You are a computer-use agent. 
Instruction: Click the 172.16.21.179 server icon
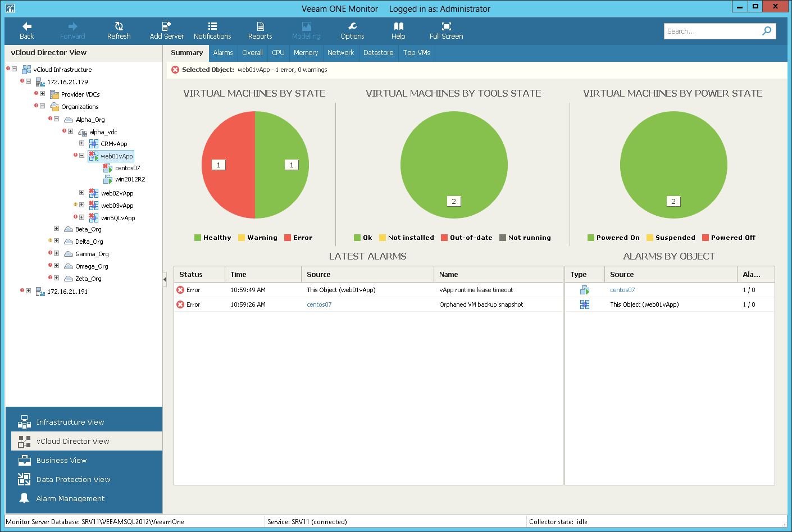tap(40, 82)
